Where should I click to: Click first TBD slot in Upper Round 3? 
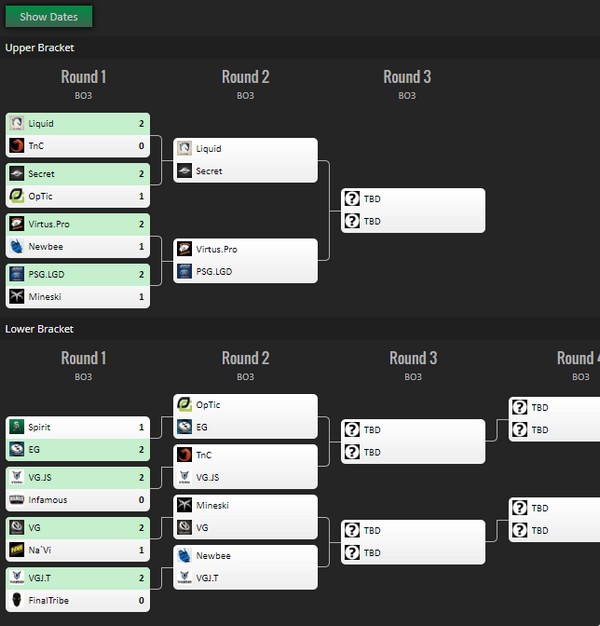(413, 199)
